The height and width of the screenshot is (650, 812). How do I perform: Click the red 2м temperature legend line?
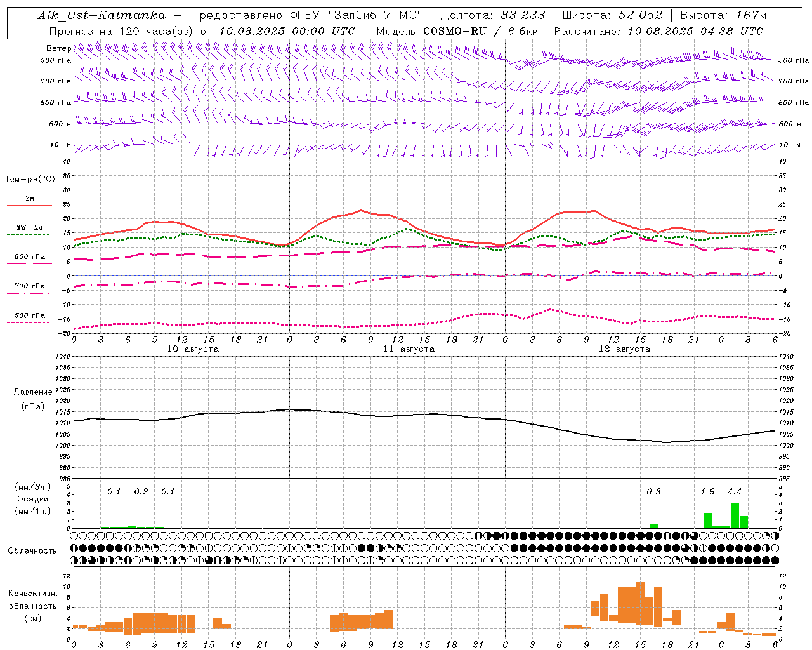tap(29, 205)
